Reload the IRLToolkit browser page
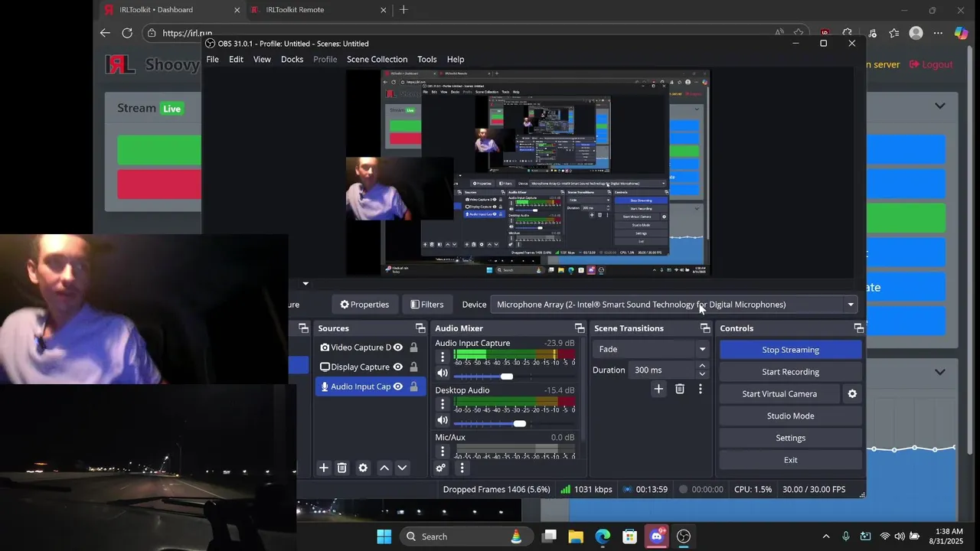The width and height of the screenshot is (980, 551). click(x=127, y=33)
